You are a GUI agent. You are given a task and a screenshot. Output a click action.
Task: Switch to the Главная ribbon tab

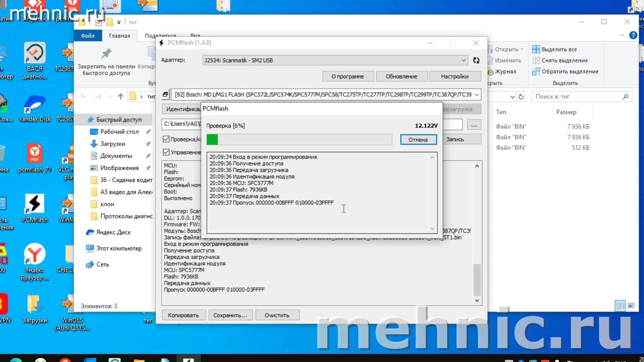pos(119,36)
